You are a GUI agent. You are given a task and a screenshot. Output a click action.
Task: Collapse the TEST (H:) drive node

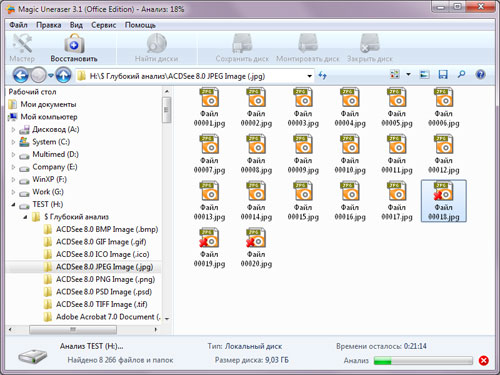pos(13,205)
